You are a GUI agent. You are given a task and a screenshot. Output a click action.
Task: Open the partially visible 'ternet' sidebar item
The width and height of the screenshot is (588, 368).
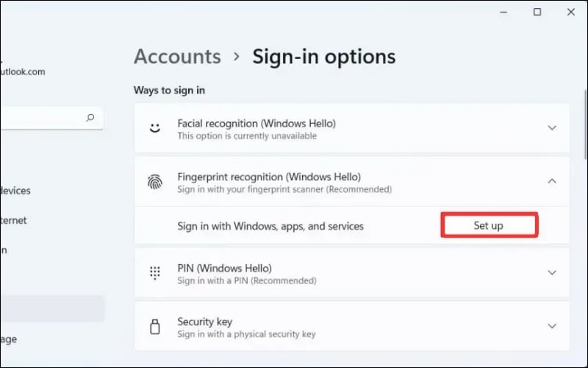[13, 220]
